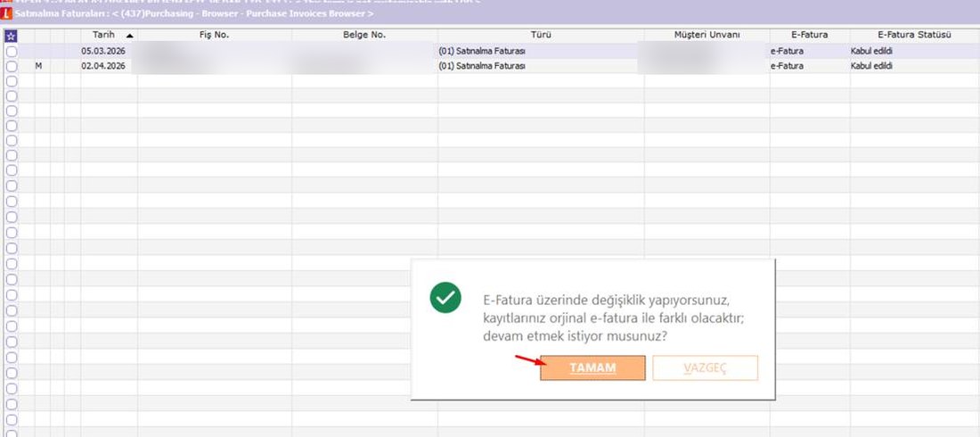
Task: Click Kabul edildi status in 02.04.2026 row
Action: (871, 66)
